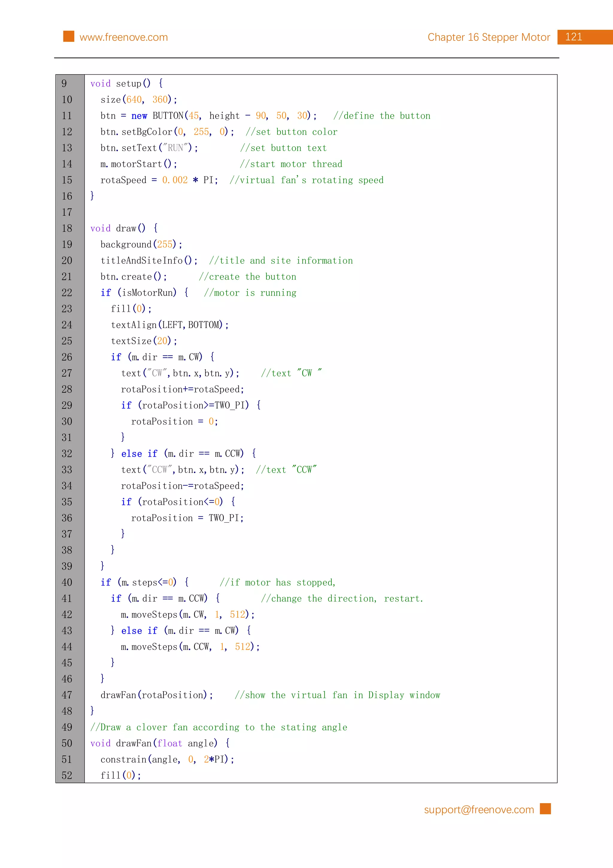The height and width of the screenshot is (868, 613).
Task: Click the 'rotaPosition = TWO_PI;' assignment
Action: pos(187,518)
